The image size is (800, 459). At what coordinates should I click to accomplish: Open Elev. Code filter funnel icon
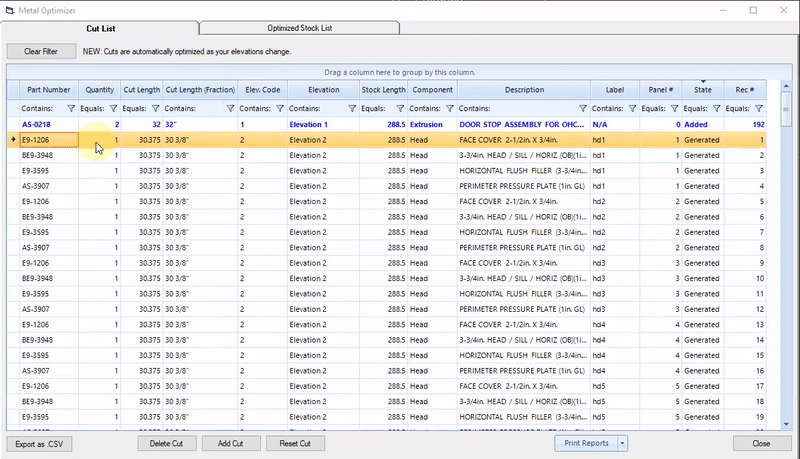280,108
